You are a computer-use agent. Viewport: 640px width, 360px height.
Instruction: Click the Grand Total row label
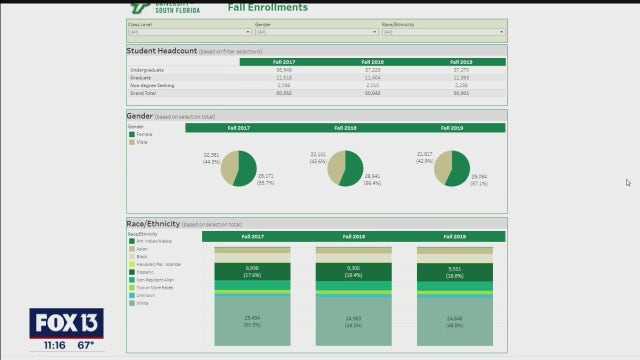coord(143,93)
